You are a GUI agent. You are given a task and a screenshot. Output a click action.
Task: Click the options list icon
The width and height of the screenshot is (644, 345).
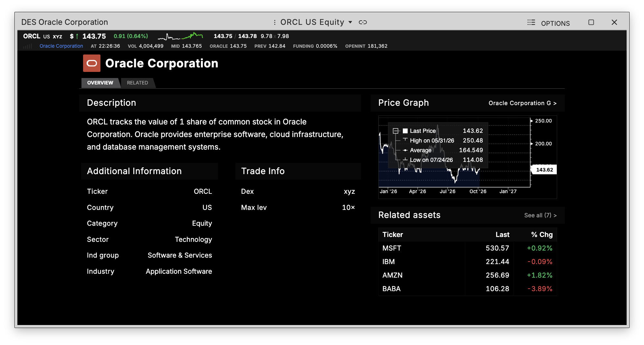(x=531, y=23)
